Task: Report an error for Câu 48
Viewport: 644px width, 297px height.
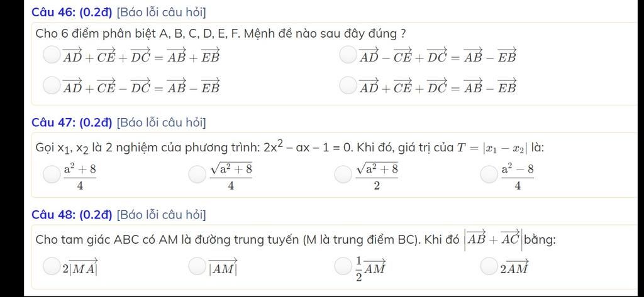Action: [162, 215]
